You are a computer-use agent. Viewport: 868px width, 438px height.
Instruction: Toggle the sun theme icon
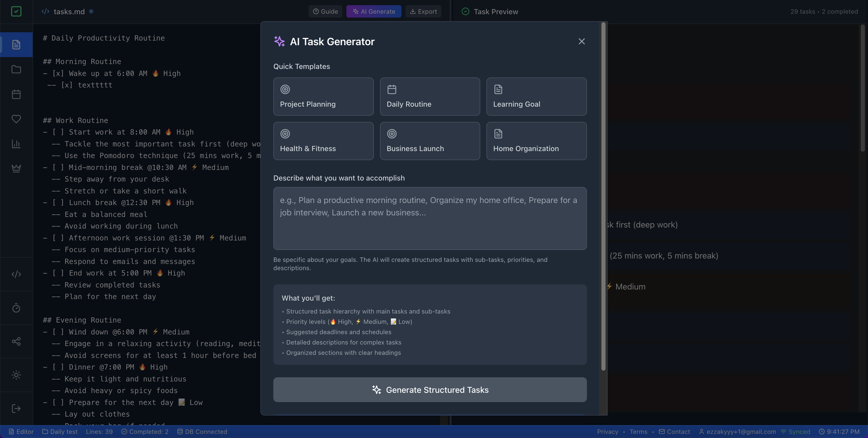point(16,375)
